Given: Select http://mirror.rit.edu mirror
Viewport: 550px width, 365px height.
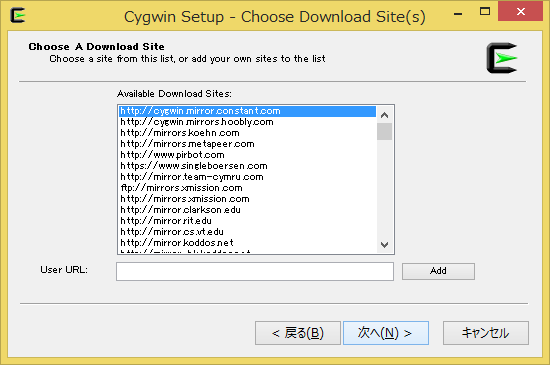Looking at the screenshot, I should 247,221.
